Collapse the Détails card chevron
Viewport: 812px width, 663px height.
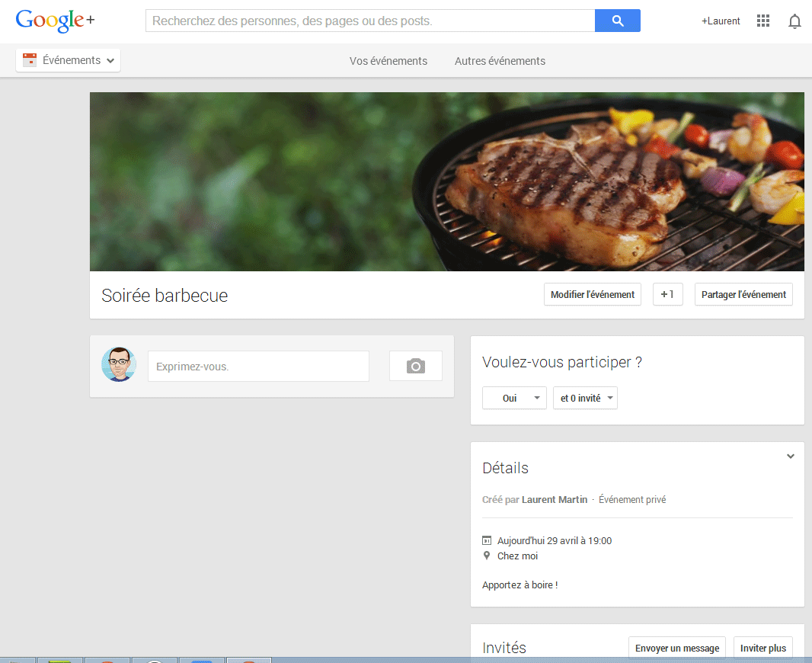[790, 456]
